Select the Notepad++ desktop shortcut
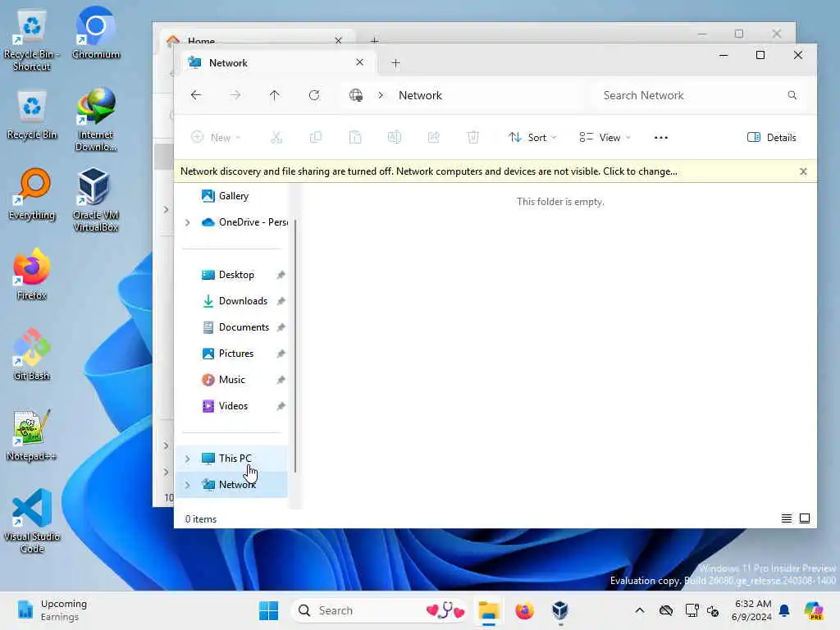 click(x=31, y=436)
